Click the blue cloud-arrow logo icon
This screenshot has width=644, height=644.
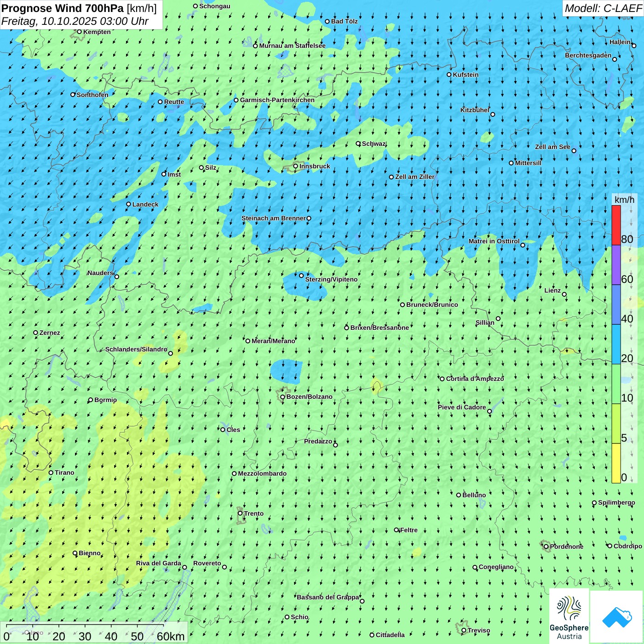[617, 617]
